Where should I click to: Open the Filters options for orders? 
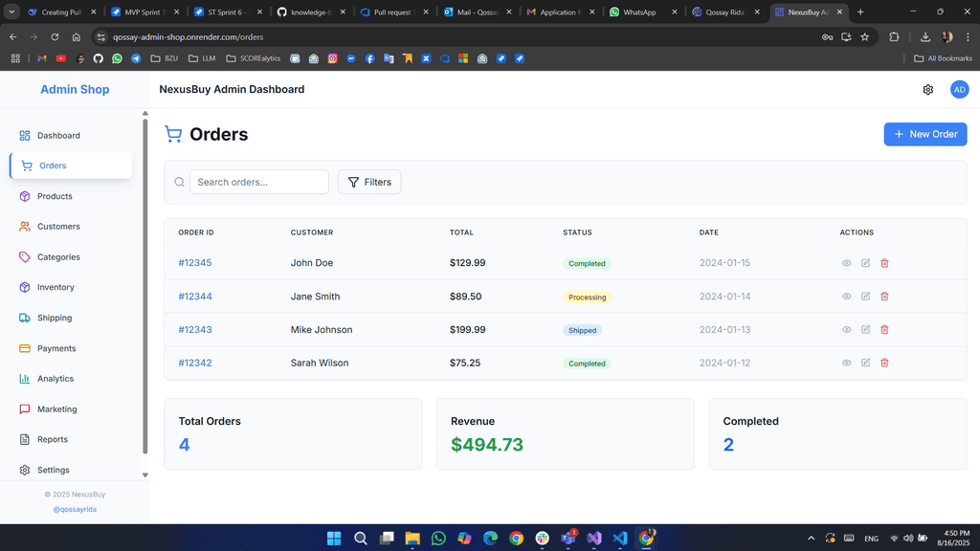point(369,182)
